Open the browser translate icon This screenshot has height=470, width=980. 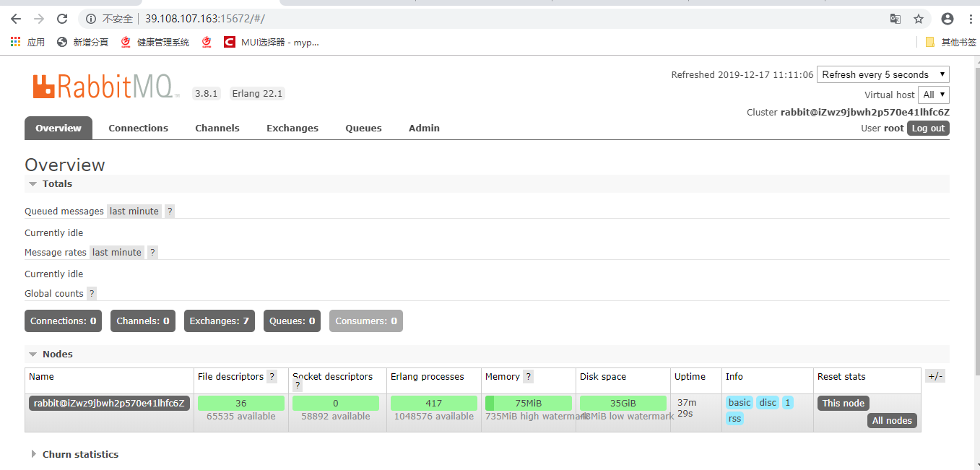pyautogui.click(x=895, y=19)
